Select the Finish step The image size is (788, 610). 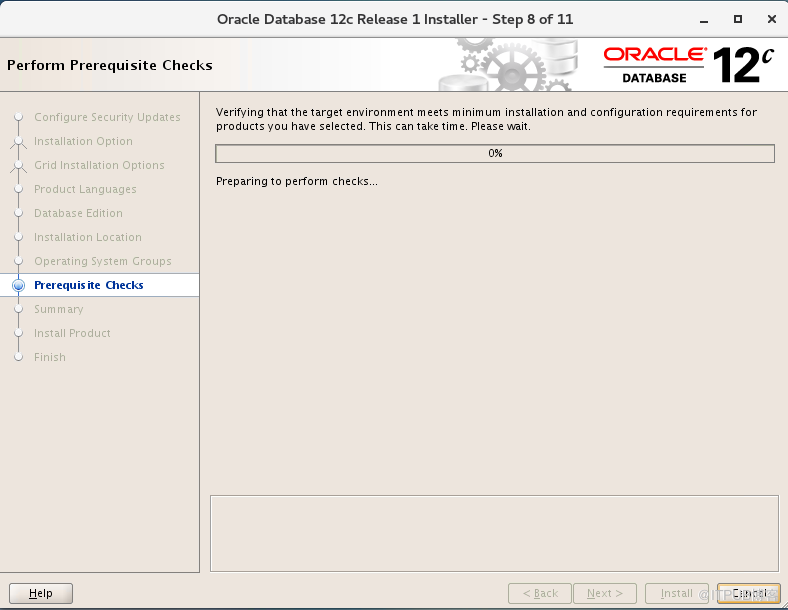[50, 357]
